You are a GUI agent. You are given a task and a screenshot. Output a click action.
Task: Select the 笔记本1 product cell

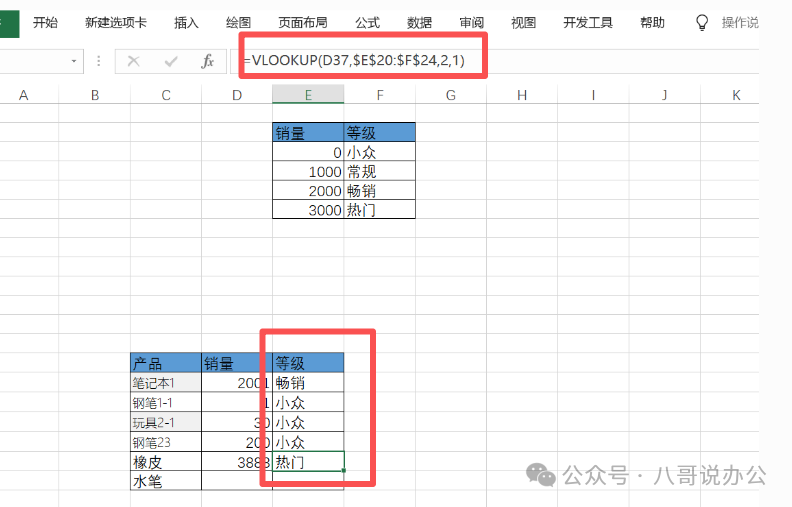(166, 382)
